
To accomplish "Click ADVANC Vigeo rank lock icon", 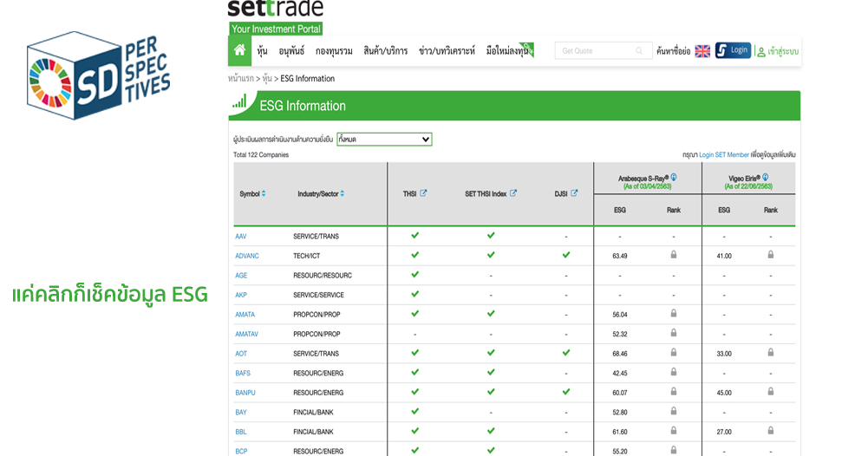I will (771, 255).
